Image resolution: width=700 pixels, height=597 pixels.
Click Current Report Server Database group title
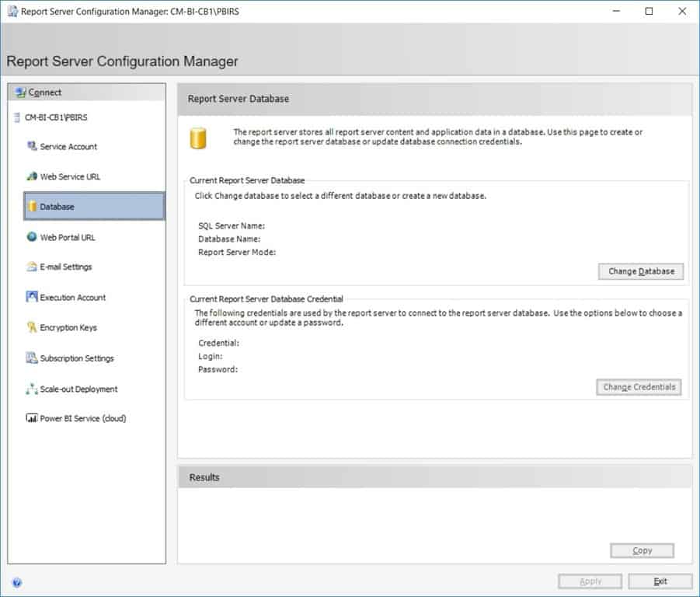tap(247, 180)
